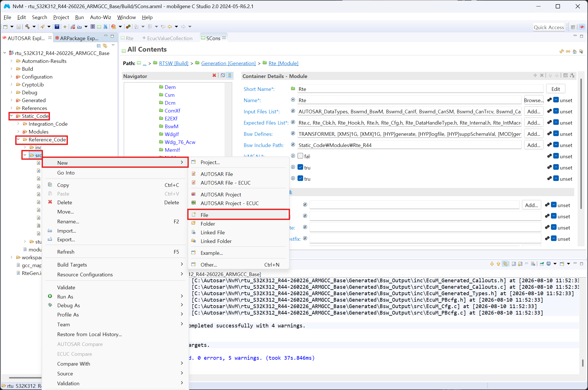The width and height of the screenshot is (588, 390).
Task: Toggle the console word-wrap arrows button
Action: point(505,264)
